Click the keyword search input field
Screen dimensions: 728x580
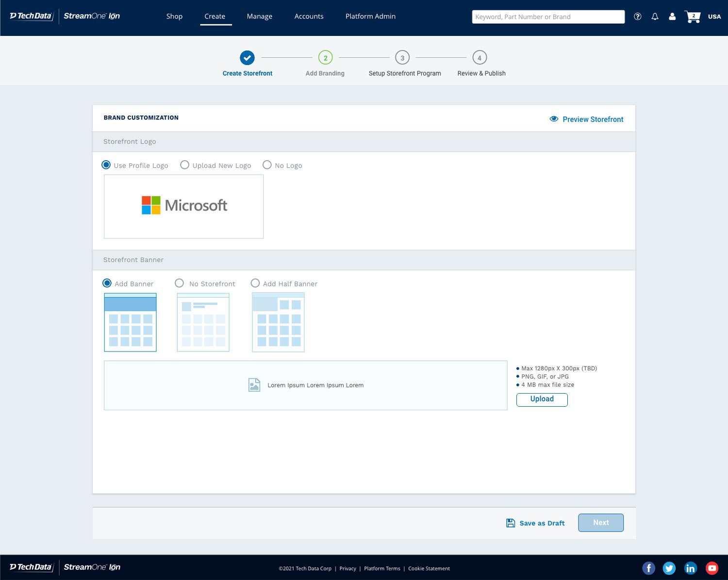548,17
